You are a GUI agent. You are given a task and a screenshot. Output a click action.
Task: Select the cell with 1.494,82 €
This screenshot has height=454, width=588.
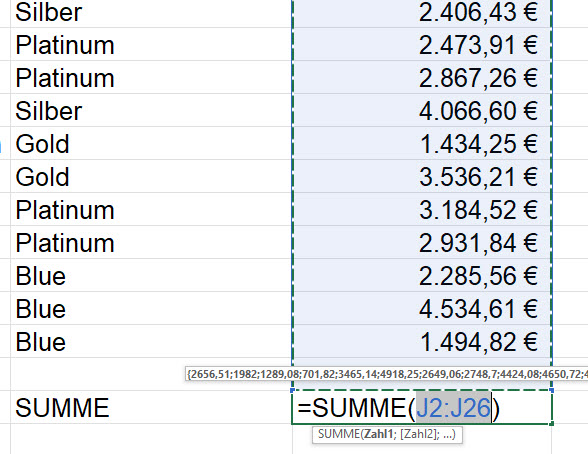click(x=422, y=341)
